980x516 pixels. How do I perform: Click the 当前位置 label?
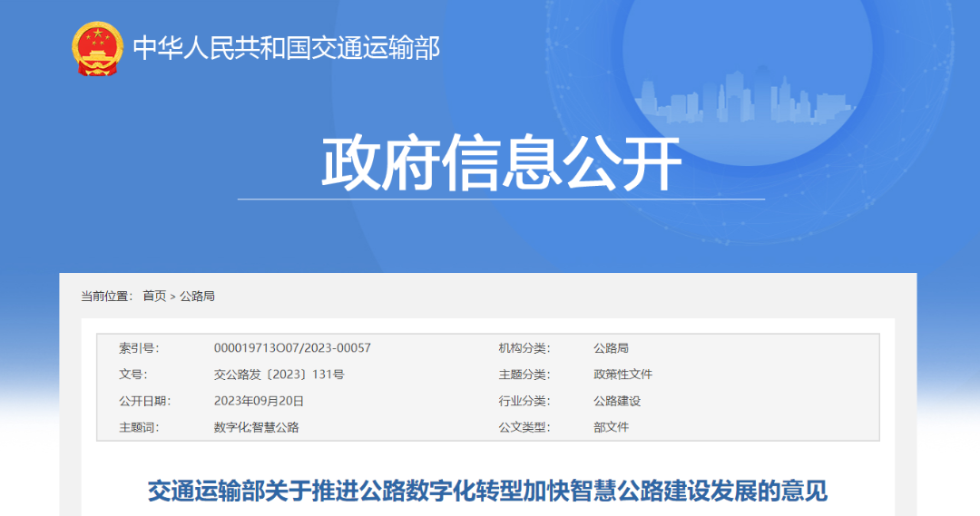tap(105, 297)
